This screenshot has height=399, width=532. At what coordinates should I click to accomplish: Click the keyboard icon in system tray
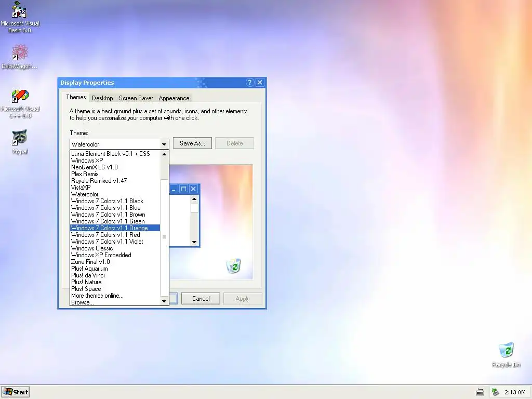(480, 392)
